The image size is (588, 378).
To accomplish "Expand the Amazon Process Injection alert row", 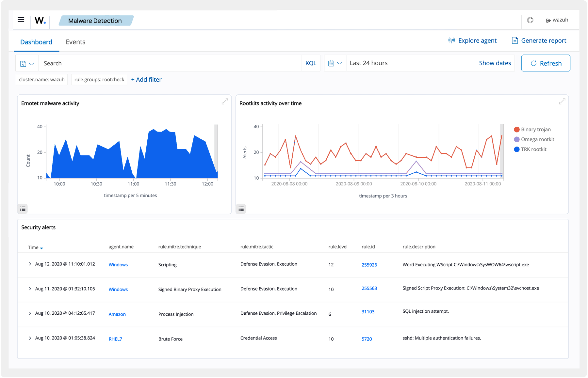I will 30,314.
